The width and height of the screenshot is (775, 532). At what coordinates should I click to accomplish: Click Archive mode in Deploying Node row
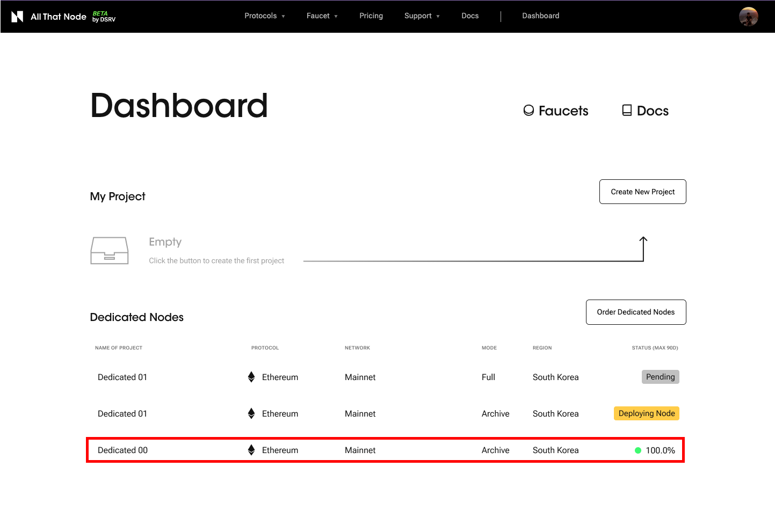tap(496, 414)
